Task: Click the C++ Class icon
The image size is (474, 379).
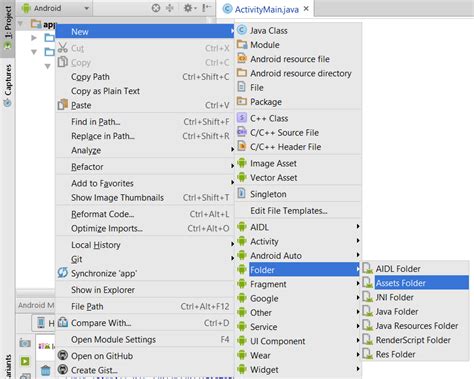Action: pos(242,118)
